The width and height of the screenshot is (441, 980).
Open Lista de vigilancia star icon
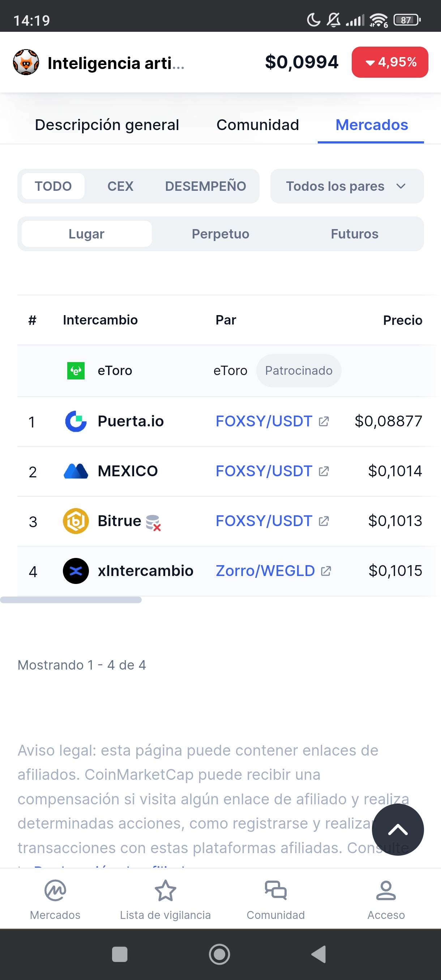(x=166, y=890)
